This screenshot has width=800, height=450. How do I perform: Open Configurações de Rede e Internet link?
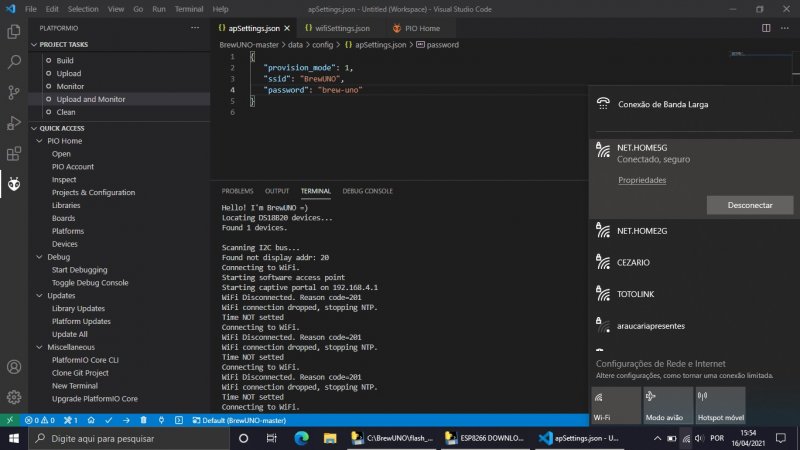coord(660,364)
